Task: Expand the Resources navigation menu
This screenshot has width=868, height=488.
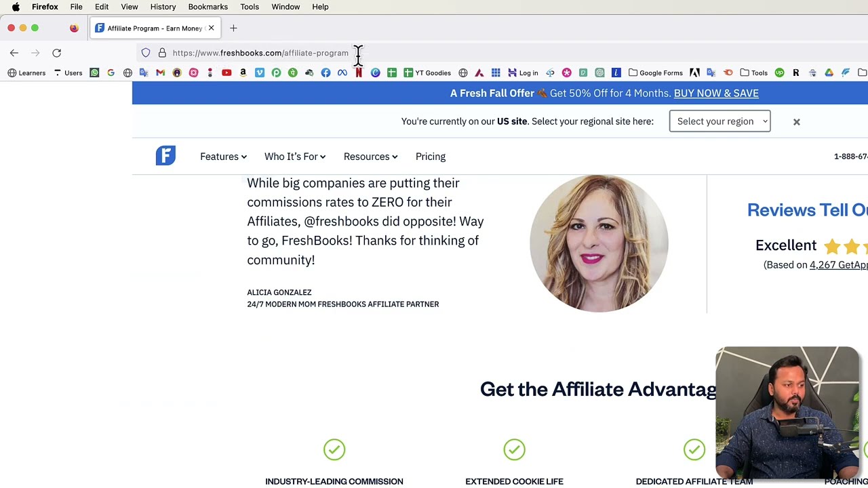Action: (x=370, y=157)
